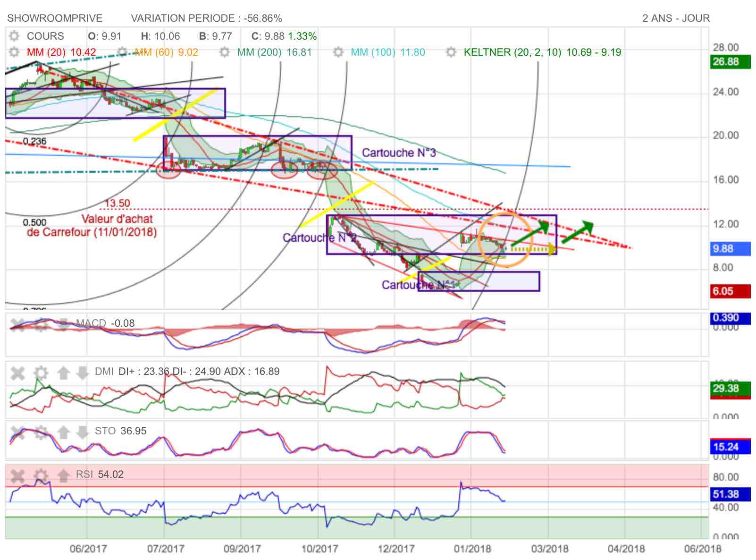756x560 pixels.
Task: Click the RSI 54.02 label
Action: [x=100, y=475]
